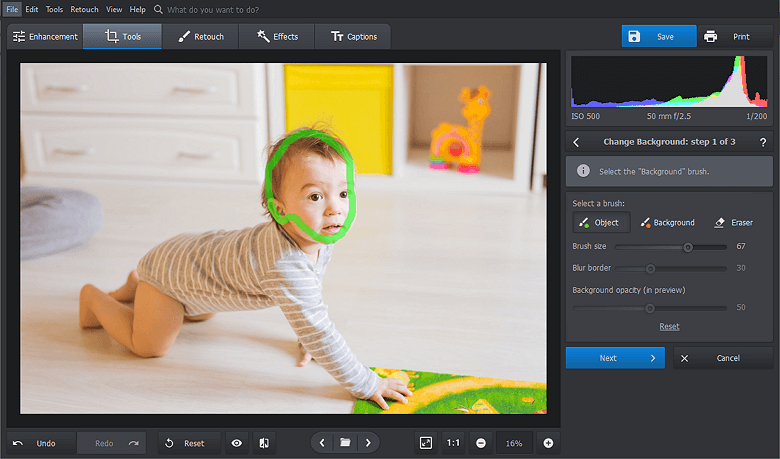This screenshot has height=459, width=780.
Task: Click the Next button
Action: pyautogui.click(x=615, y=358)
